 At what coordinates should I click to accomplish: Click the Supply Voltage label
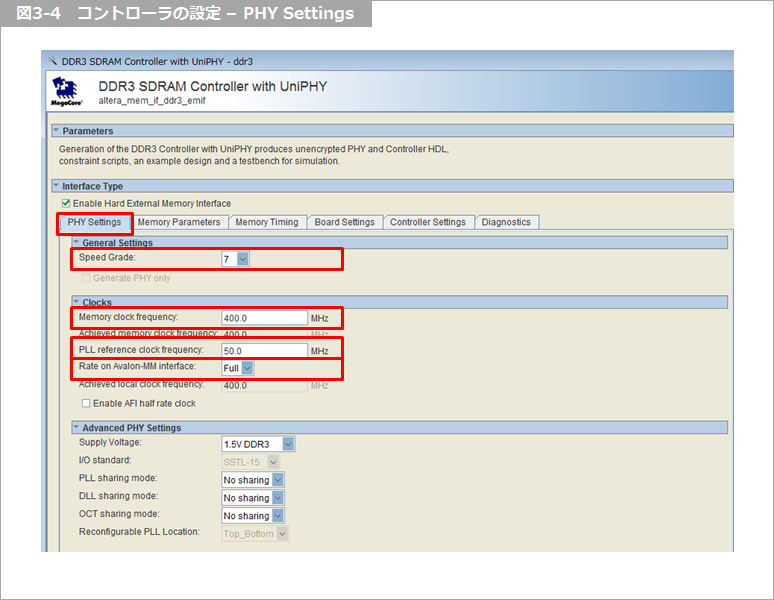click(x=110, y=442)
